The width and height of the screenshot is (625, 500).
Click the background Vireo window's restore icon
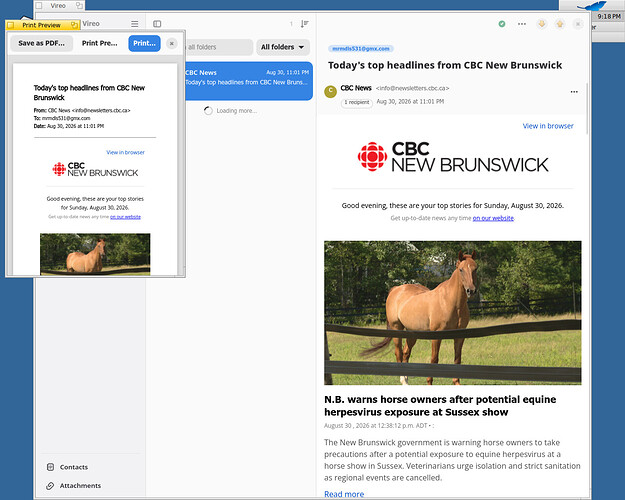coord(79,6)
